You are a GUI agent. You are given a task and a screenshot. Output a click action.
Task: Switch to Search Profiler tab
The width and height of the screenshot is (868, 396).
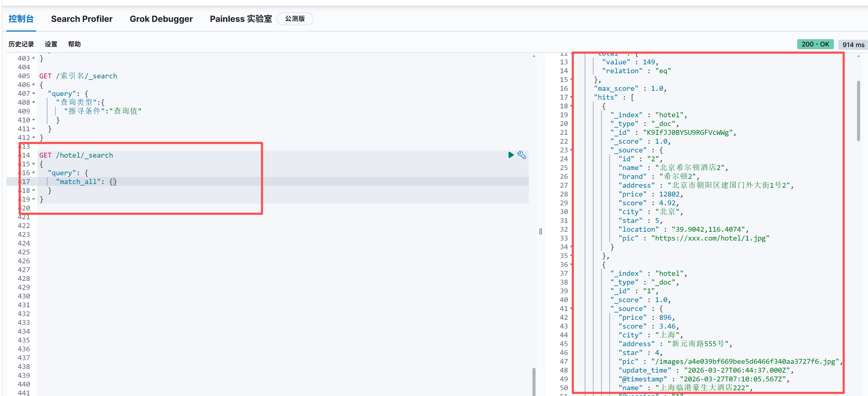(81, 19)
